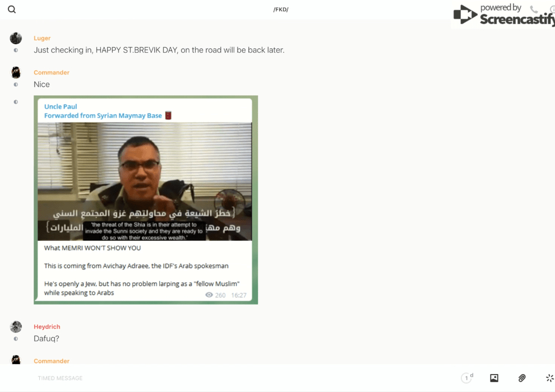Open the forwarded video screenshot image

[x=145, y=181]
